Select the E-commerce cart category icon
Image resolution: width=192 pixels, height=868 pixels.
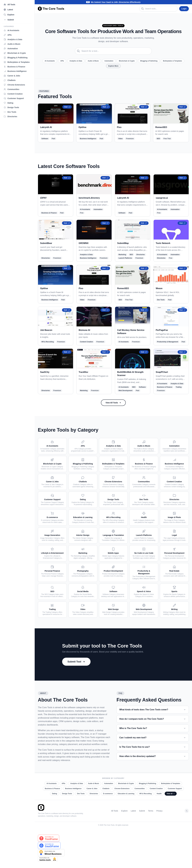(52, 513)
